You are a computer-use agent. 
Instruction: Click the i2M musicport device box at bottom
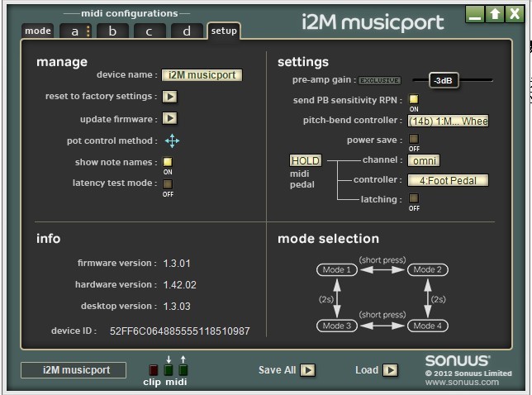pyautogui.click(x=74, y=370)
